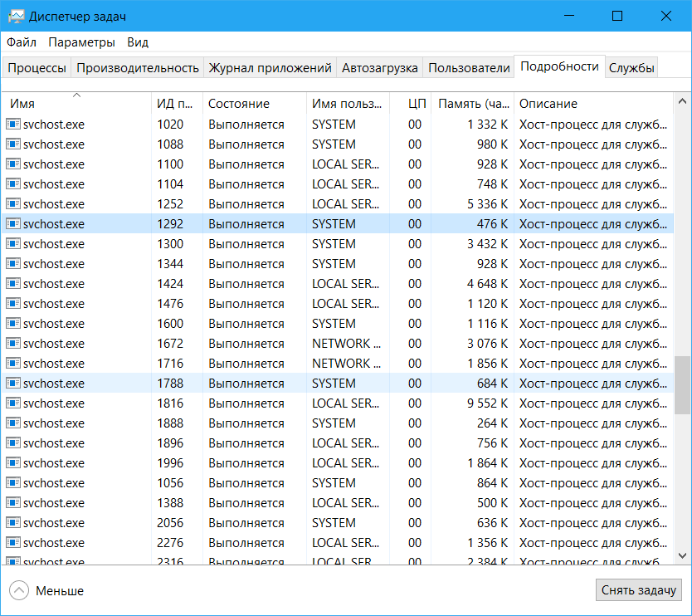The image size is (692, 616).
Task: Click the svchost.exe icon with PID 1100
Action: (x=12, y=164)
